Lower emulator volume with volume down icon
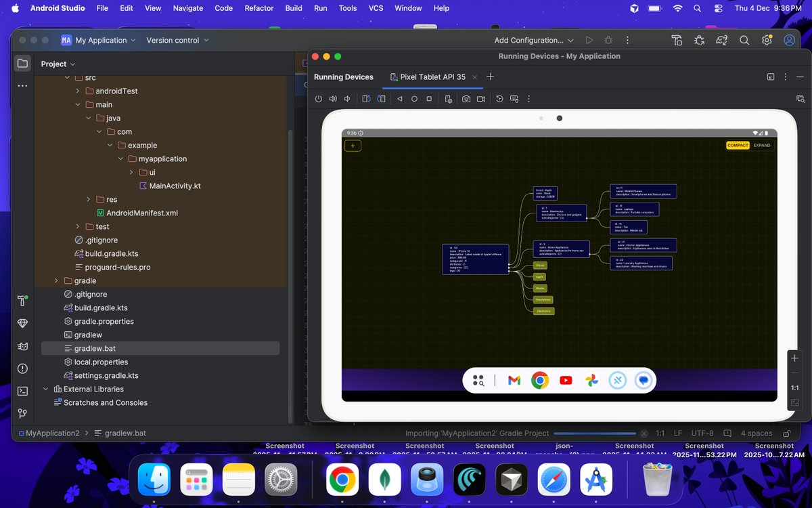Image resolution: width=812 pixels, height=508 pixels. [347, 99]
